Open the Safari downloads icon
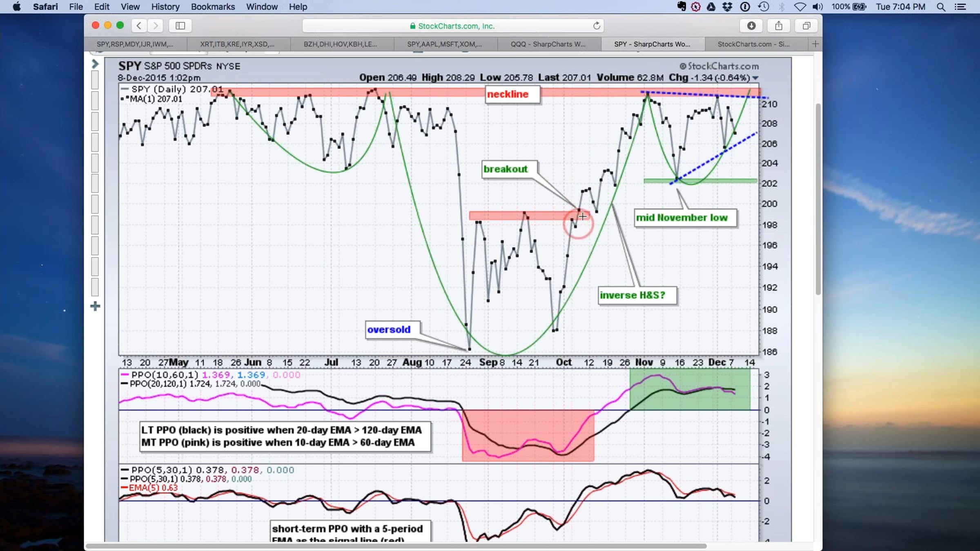The width and height of the screenshot is (980, 551). coord(751,26)
